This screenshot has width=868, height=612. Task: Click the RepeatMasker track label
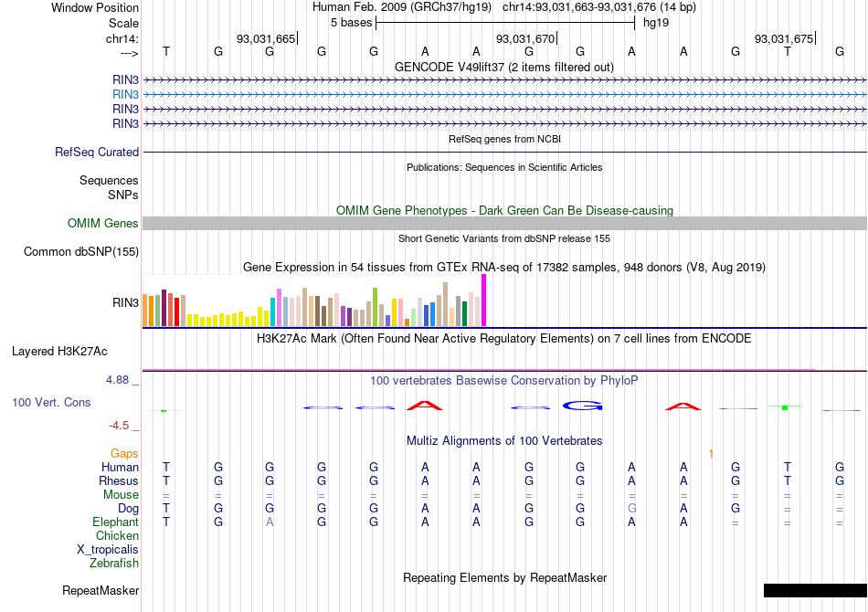[x=101, y=590]
